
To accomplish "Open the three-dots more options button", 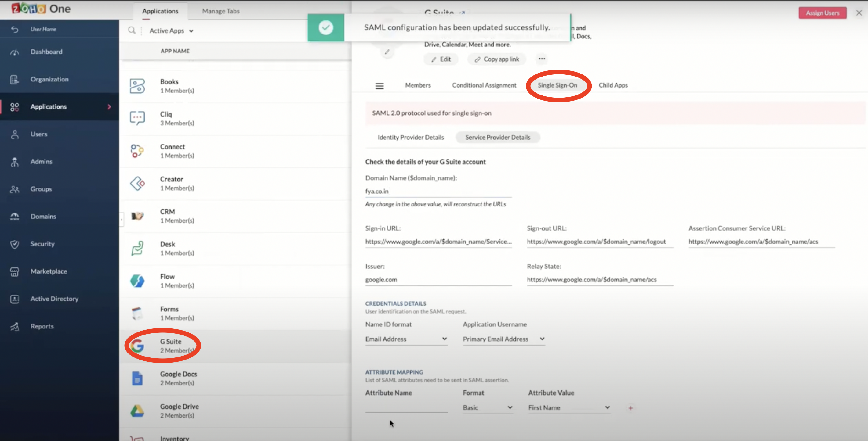I will pyautogui.click(x=542, y=59).
